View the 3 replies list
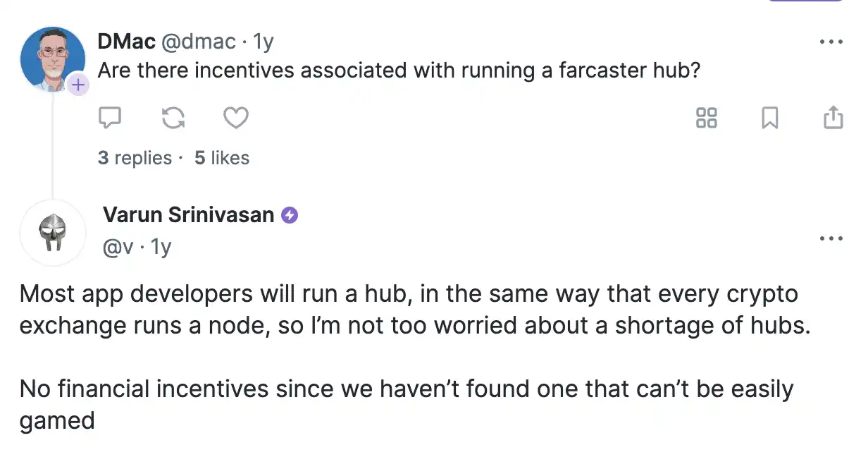The width and height of the screenshot is (868, 457). point(135,158)
